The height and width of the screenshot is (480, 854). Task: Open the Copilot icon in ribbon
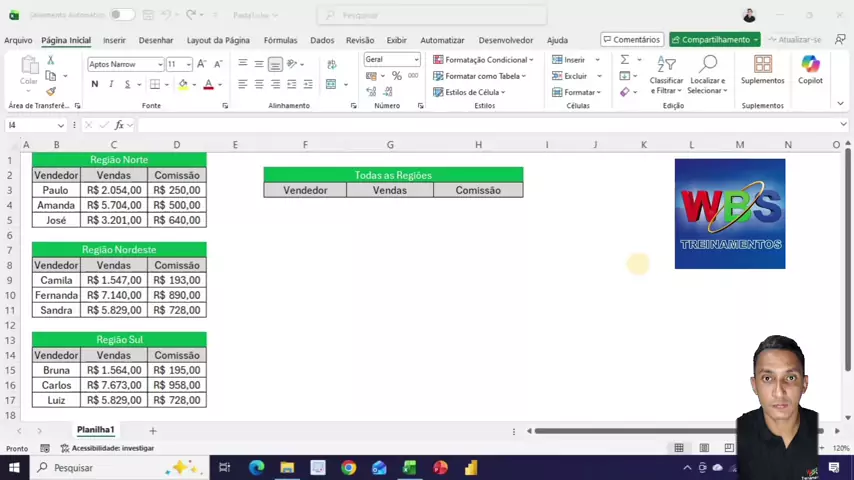tap(810, 68)
